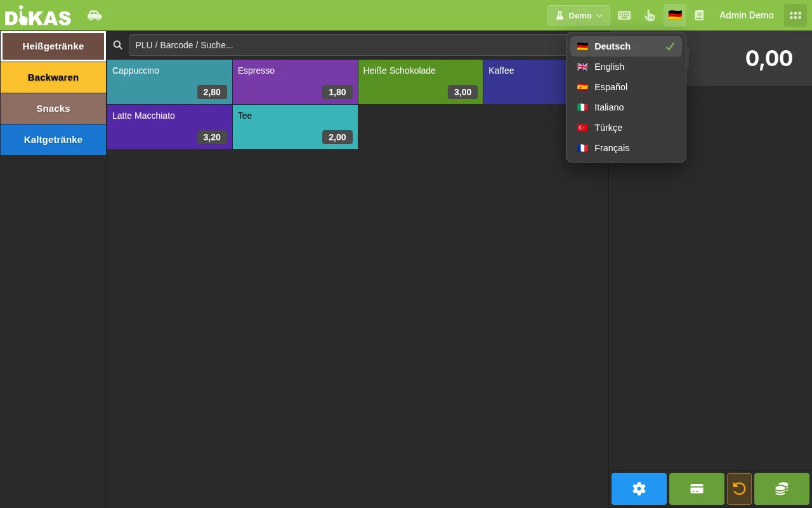Select Deutsch language

[626, 46]
